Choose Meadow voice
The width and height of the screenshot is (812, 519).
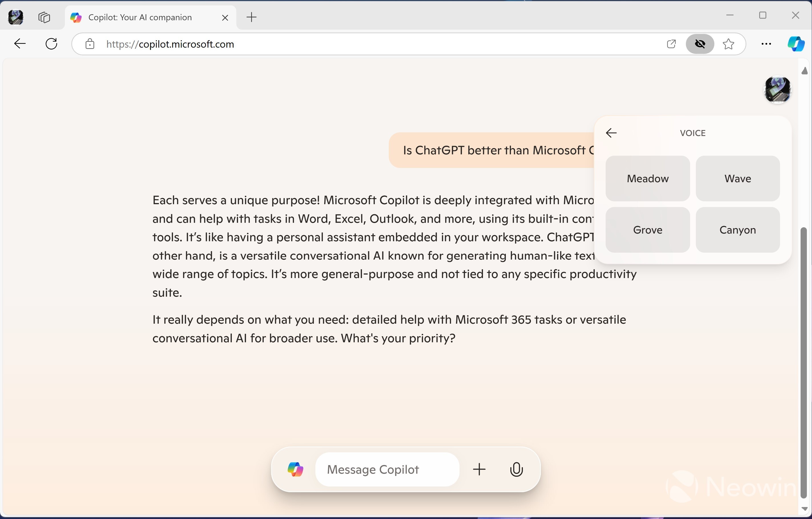tap(647, 179)
